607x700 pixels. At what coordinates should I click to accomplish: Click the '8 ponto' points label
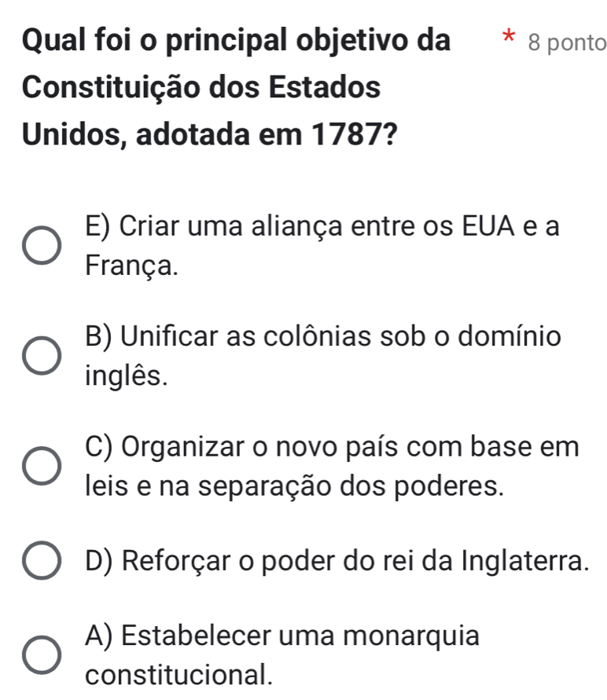pyautogui.click(x=568, y=43)
